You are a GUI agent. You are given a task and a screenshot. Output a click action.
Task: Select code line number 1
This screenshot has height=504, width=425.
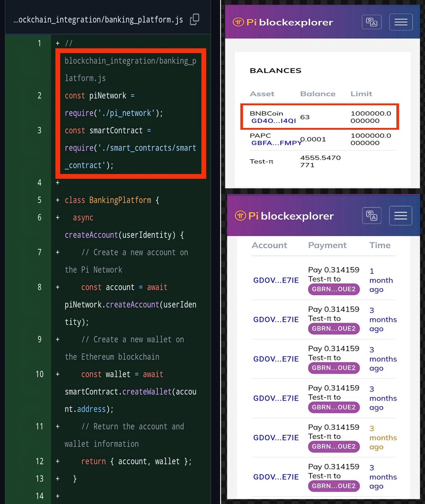tap(39, 43)
